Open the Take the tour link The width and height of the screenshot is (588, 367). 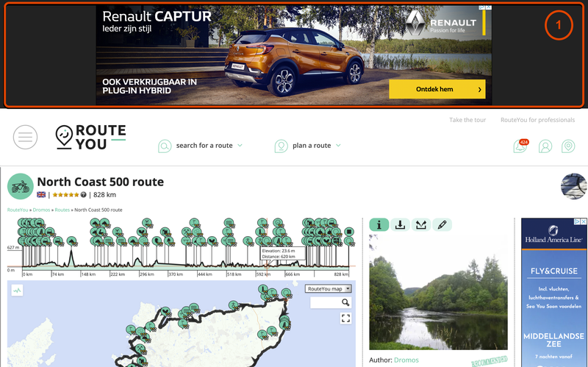tap(467, 120)
